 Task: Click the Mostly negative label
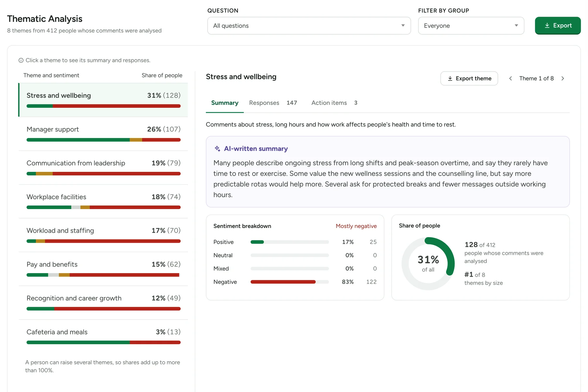[x=356, y=226]
